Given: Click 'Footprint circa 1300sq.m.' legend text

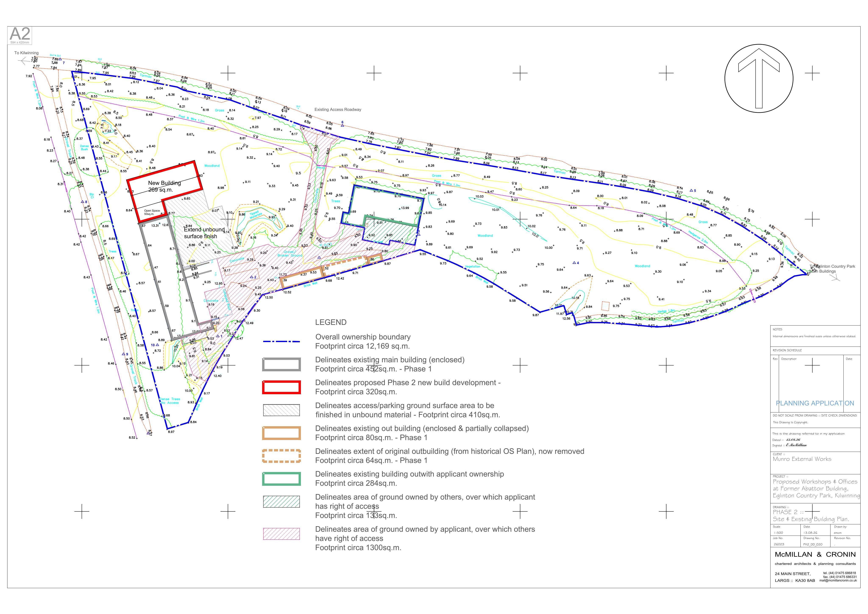Looking at the screenshot, I should (358, 548).
